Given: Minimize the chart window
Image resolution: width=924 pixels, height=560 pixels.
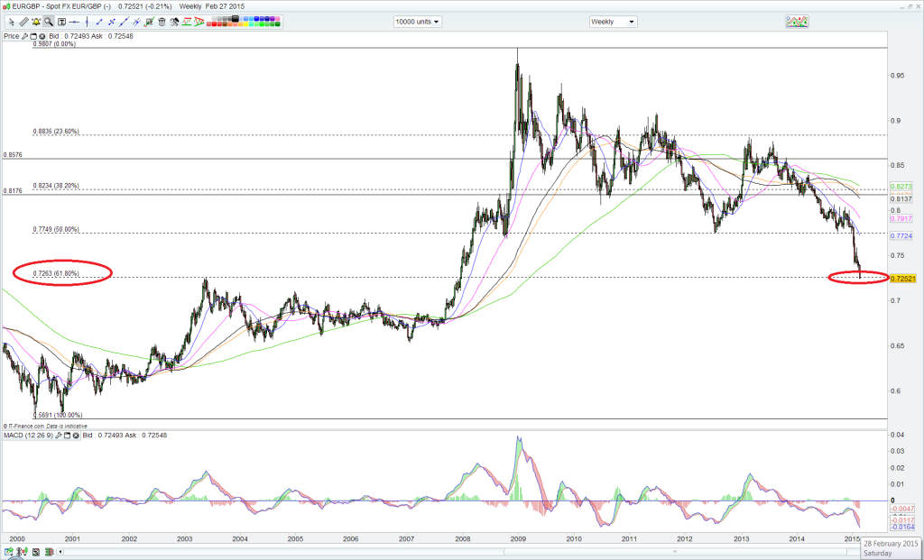Looking at the screenshot, I should pyautogui.click(x=900, y=6).
